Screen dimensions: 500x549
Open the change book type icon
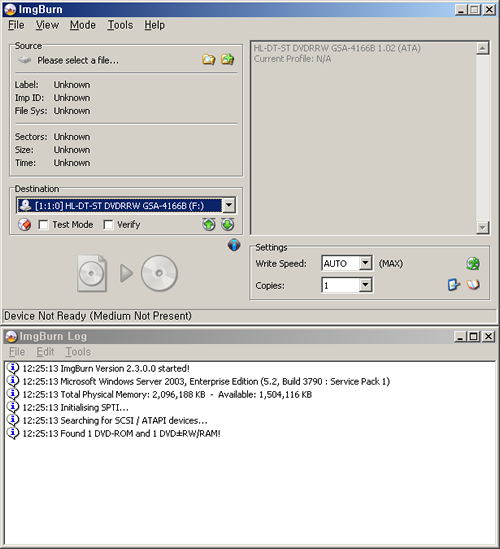[x=473, y=285]
